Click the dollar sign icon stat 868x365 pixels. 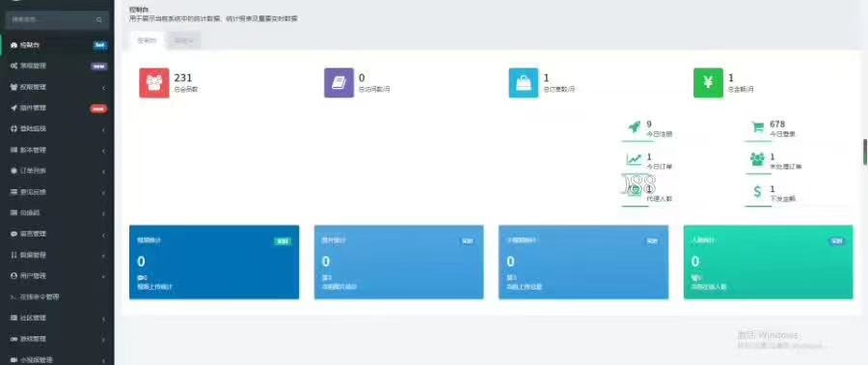[x=757, y=191]
